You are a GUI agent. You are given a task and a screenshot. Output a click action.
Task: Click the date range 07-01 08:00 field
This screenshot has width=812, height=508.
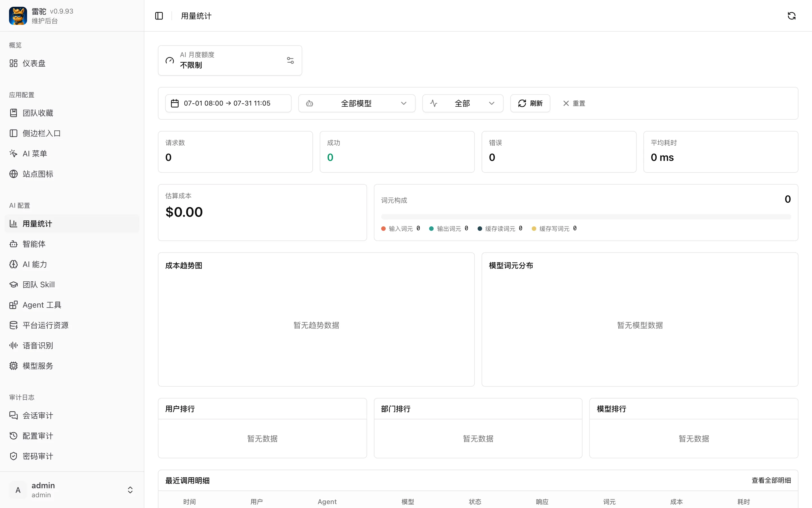point(228,103)
